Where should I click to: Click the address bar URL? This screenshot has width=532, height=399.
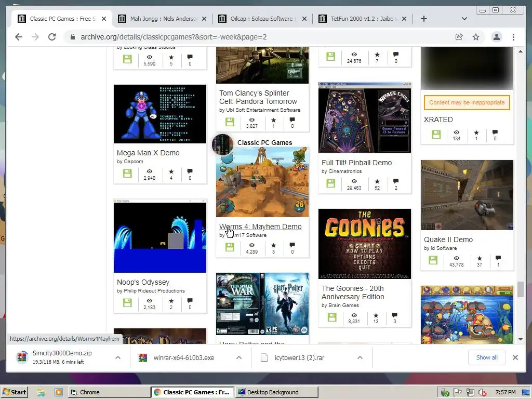(174, 37)
